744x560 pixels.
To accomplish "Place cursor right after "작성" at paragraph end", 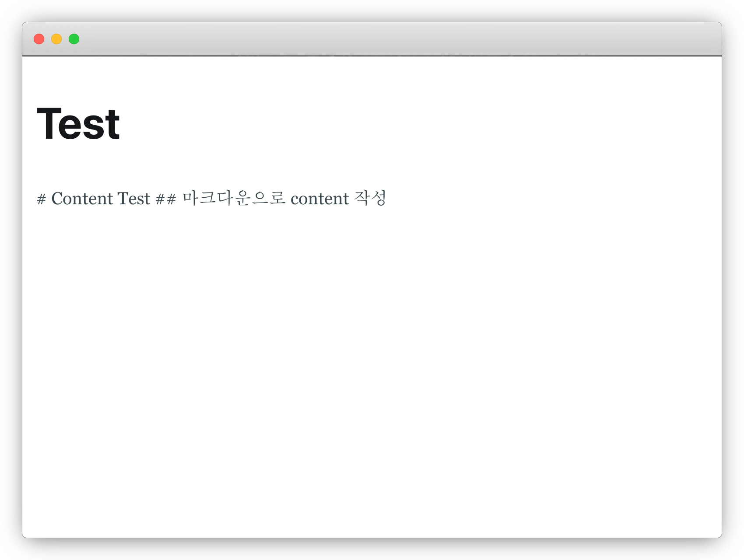I will pos(388,199).
